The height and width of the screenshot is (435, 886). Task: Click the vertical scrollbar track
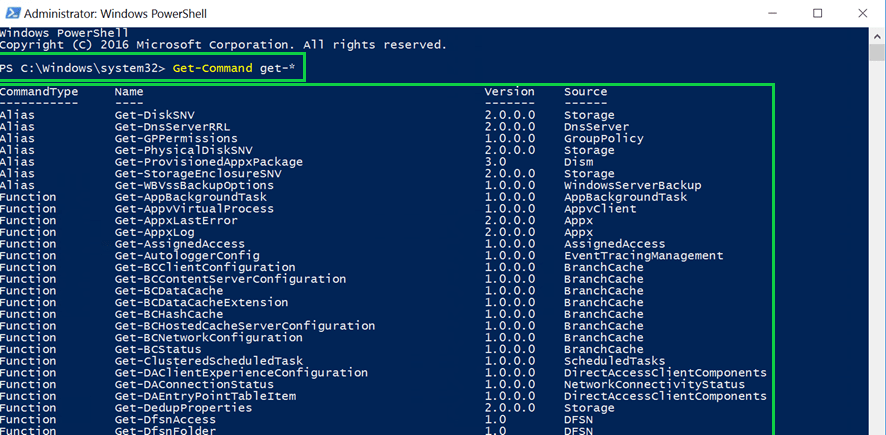pyautogui.click(x=877, y=250)
